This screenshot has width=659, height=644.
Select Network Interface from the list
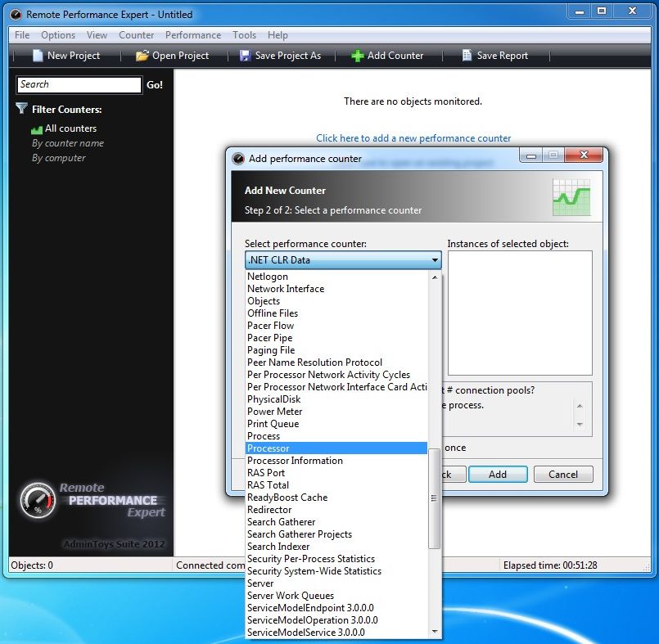(x=336, y=289)
